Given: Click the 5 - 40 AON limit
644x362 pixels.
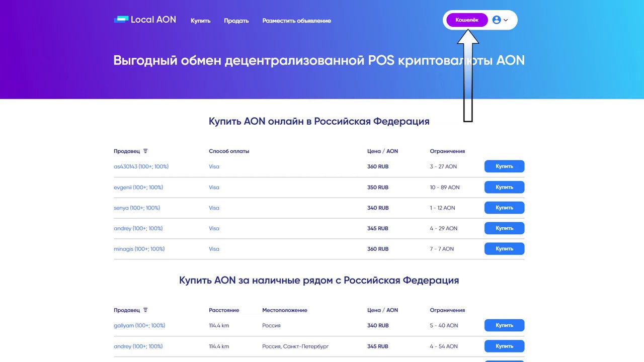Looking at the screenshot, I should pyautogui.click(x=444, y=325).
